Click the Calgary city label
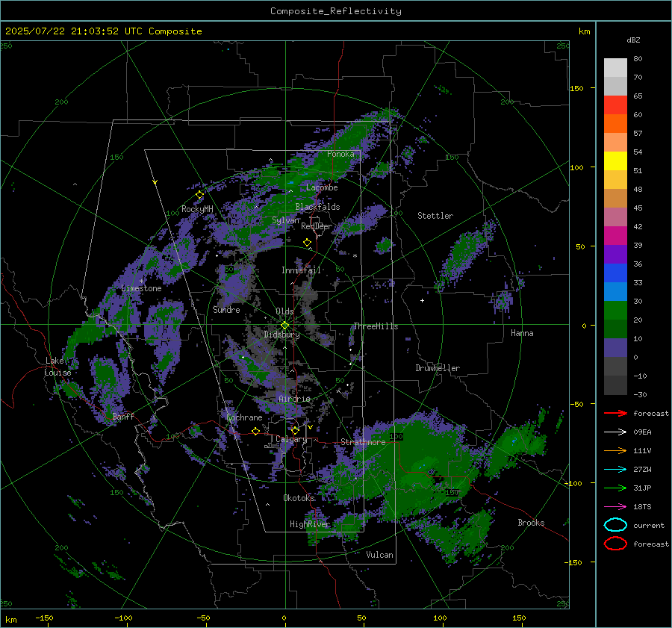The image size is (672, 628). (x=291, y=439)
